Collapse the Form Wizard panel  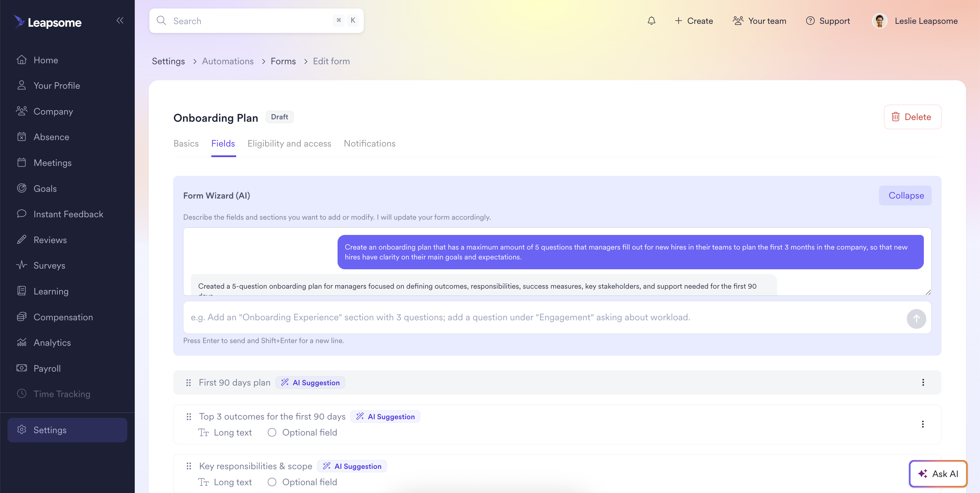[x=905, y=195]
